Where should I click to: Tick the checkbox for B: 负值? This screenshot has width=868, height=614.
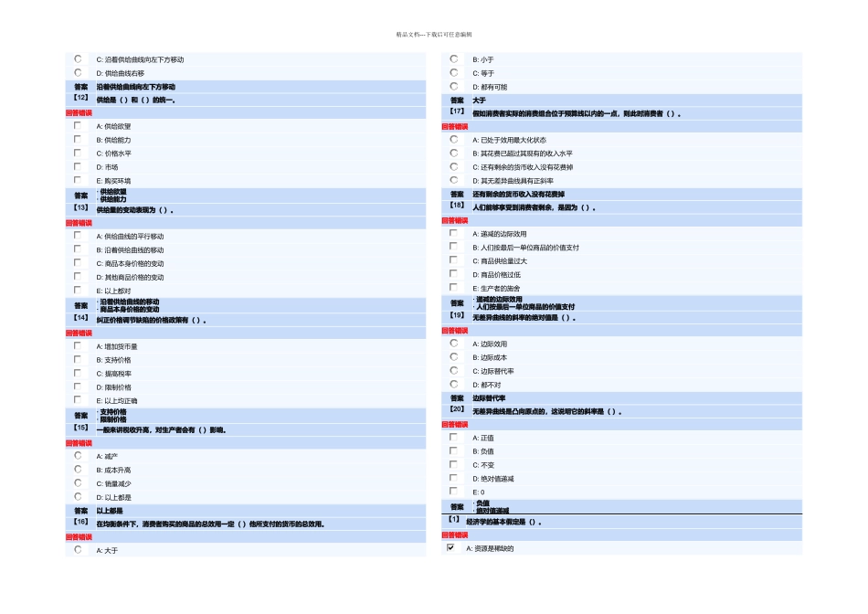click(453, 450)
